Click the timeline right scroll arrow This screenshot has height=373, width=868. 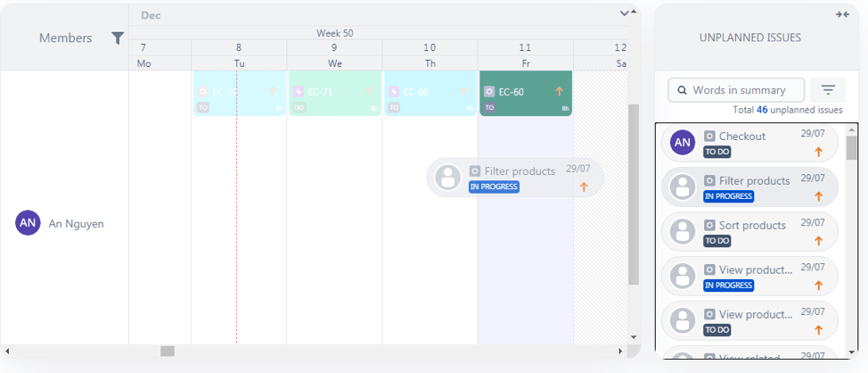pyautogui.click(x=620, y=352)
